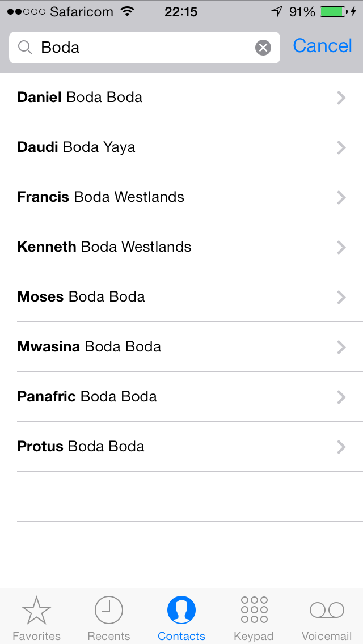
Task: Open contact Kenneth Boda Westlands
Action: [104, 247]
